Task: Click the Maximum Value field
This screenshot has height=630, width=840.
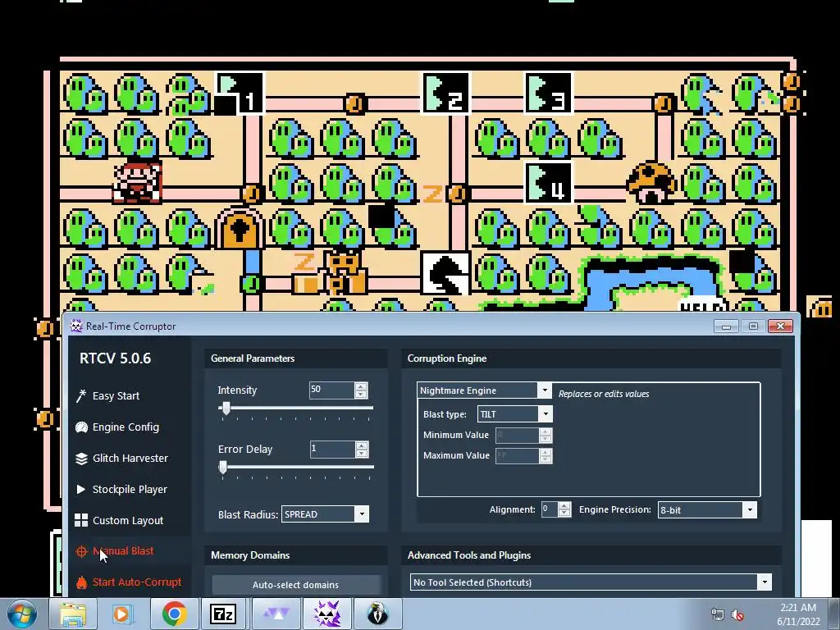Action: coord(518,456)
